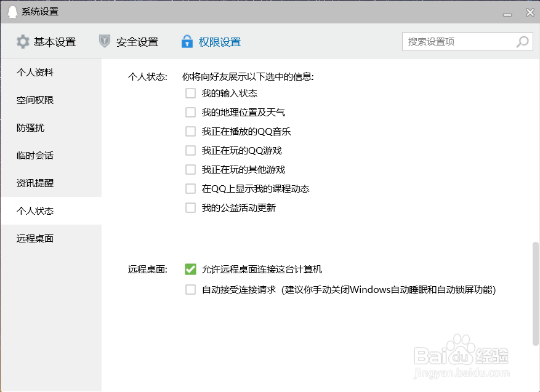The image size is (540, 392).
Task: Close the 系统设置 window
Action: tap(530, 12)
